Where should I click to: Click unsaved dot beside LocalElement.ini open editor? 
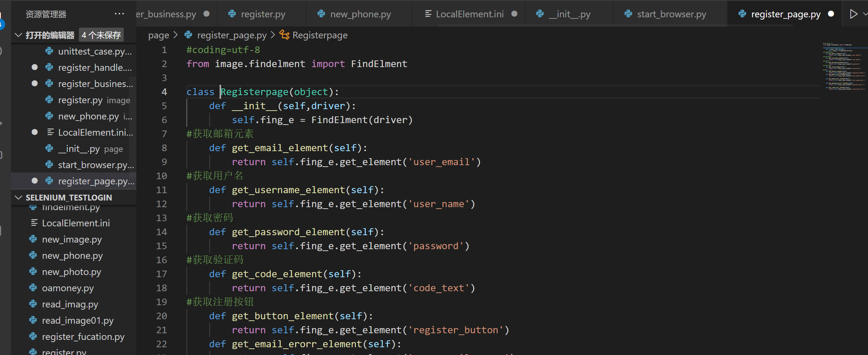pyautogui.click(x=35, y=132)
